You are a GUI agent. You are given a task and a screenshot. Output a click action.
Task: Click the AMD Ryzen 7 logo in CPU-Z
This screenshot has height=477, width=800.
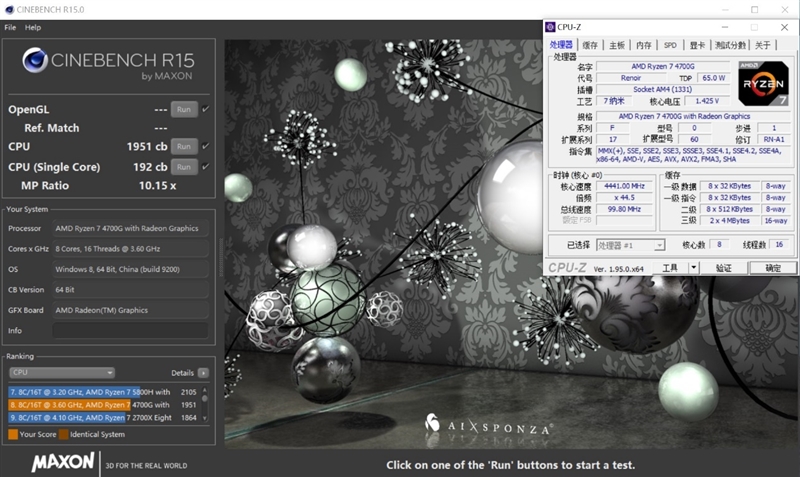coord(765,82)
